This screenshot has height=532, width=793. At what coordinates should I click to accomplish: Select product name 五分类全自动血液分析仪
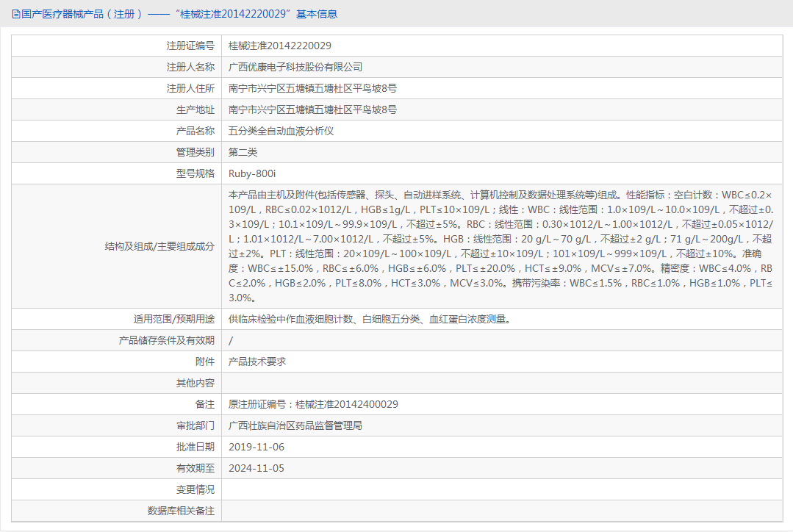pos(281,131)
